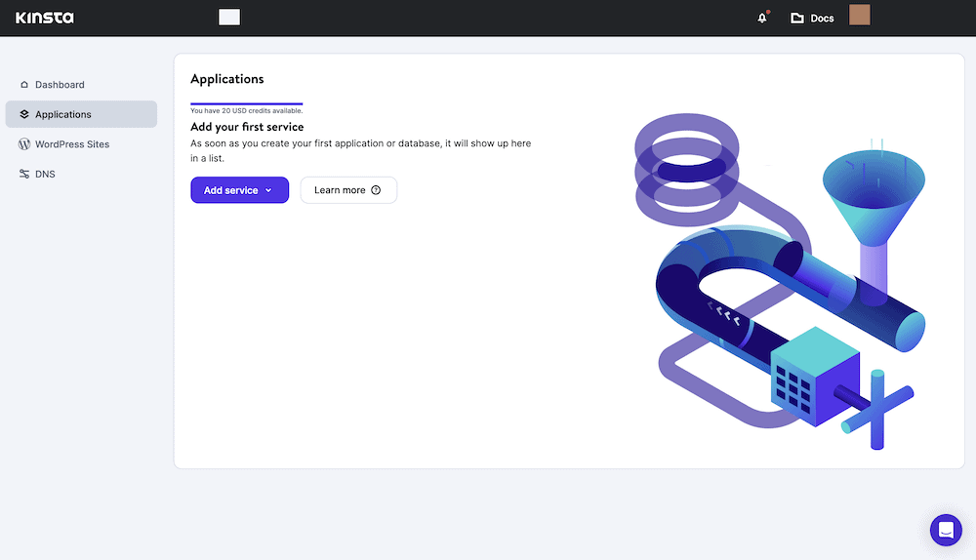Image resolution: width=976 pixels, height=560 pixels.
Task: Open the user avatar menu
Action: (859, 16)
